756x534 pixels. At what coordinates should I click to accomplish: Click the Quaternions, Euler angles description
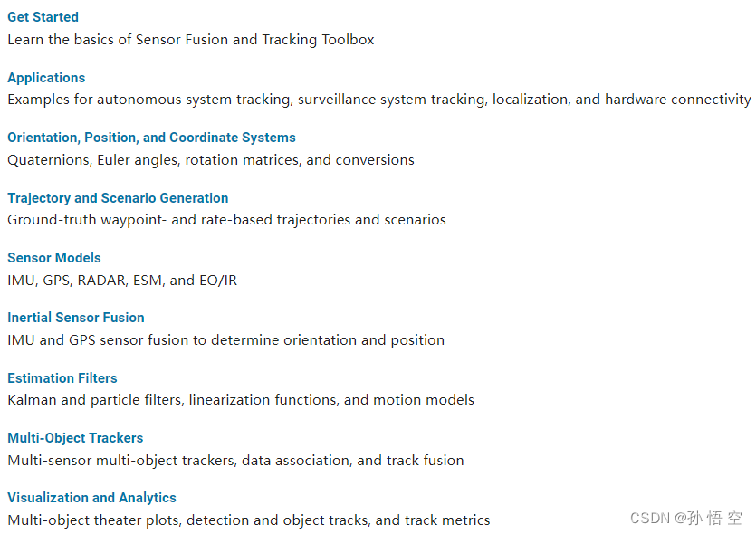click(211, 159)
